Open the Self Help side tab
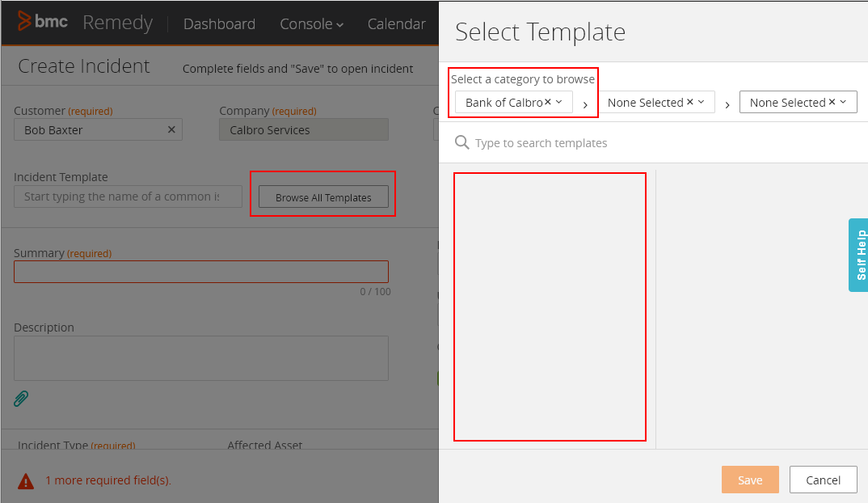Image resolution: width=868 pixels, height=503 pixels. (x=858, y=255)
